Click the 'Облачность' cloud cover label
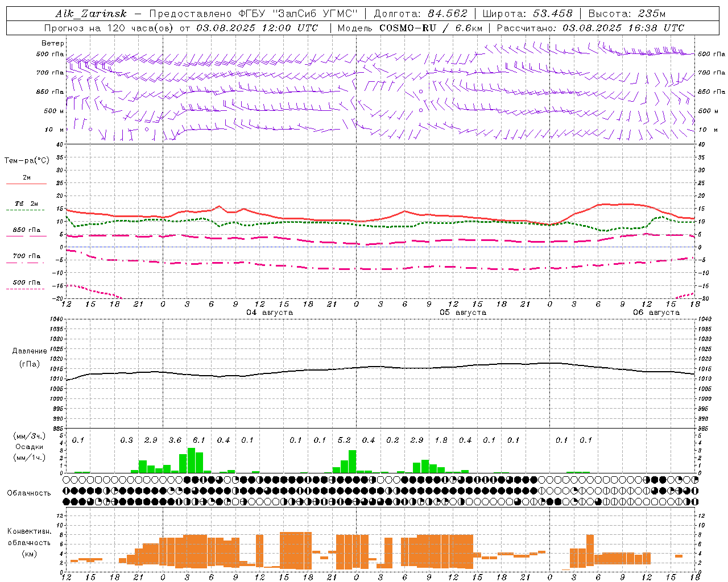 click(x=29, y=493)
